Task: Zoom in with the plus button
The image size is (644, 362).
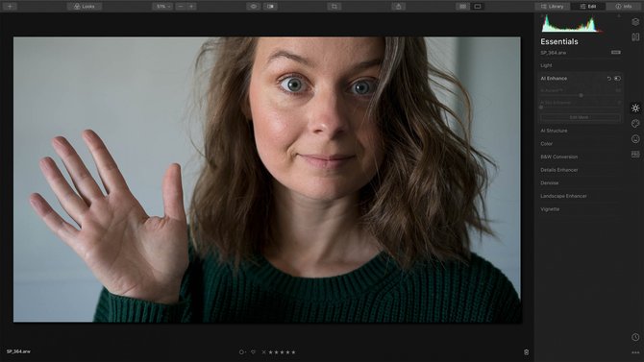Action: pyautogui.click(x=191, y=6)
